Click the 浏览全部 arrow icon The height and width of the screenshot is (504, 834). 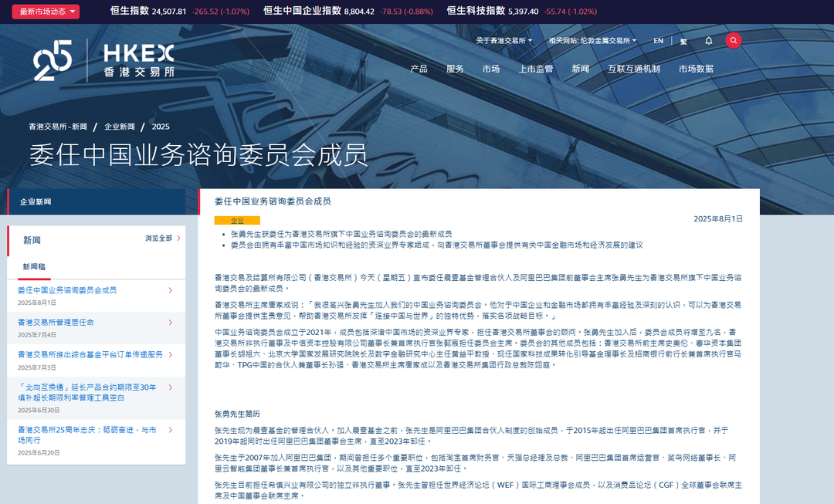pyautogui.click(x=178, y=238)
